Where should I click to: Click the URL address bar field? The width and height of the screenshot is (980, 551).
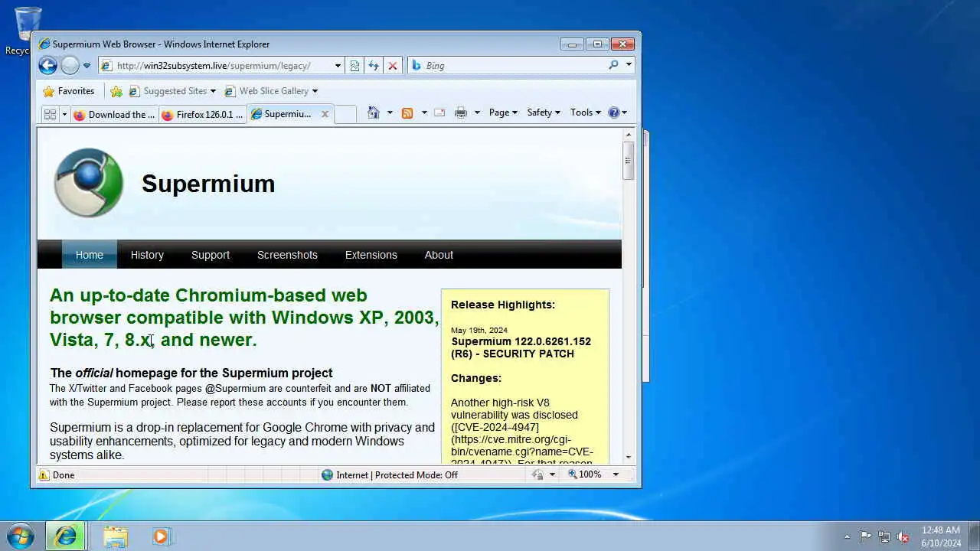[x=216, y=66]
